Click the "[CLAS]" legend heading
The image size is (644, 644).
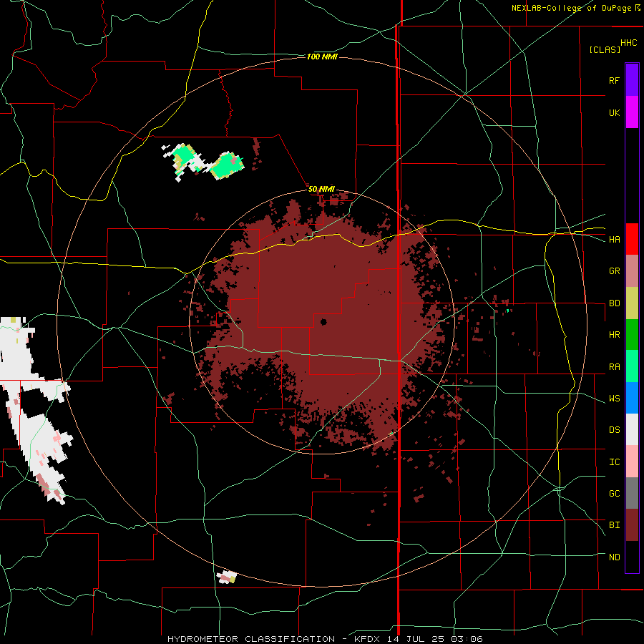click(605, 49)
